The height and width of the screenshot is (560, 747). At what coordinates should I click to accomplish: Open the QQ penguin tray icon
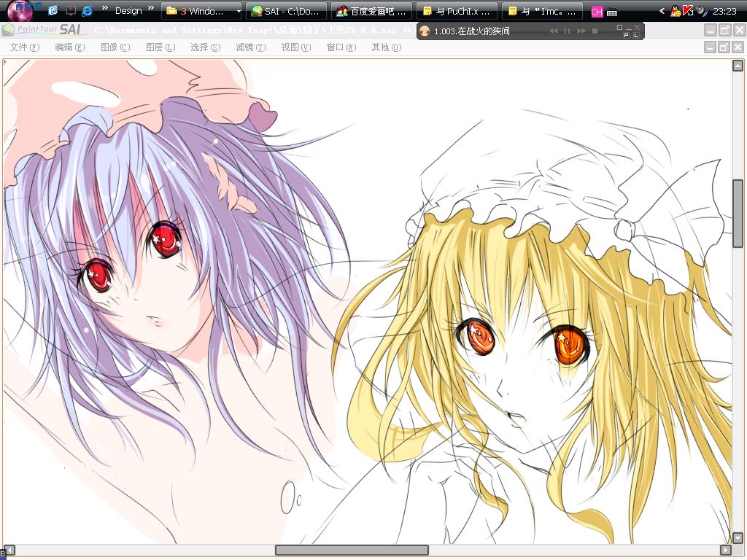(675, 12)
